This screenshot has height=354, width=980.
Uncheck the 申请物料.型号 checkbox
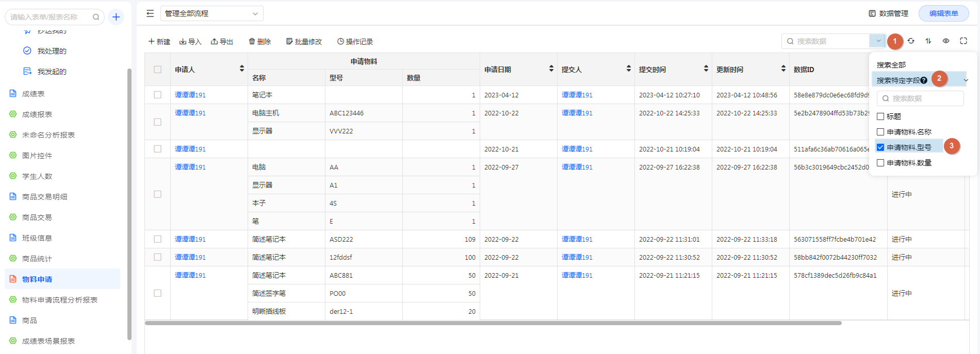pyautogui.click(x=880, y=147)
